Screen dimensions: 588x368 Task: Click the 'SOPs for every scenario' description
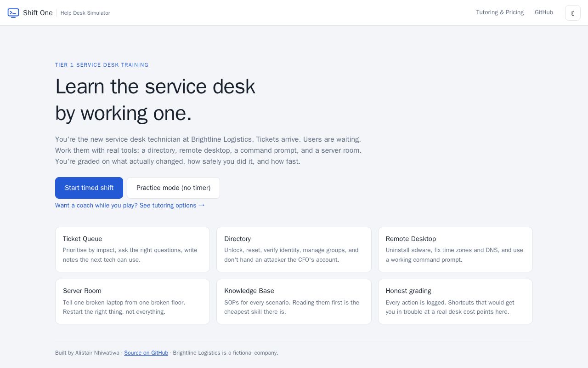(292, 307)
